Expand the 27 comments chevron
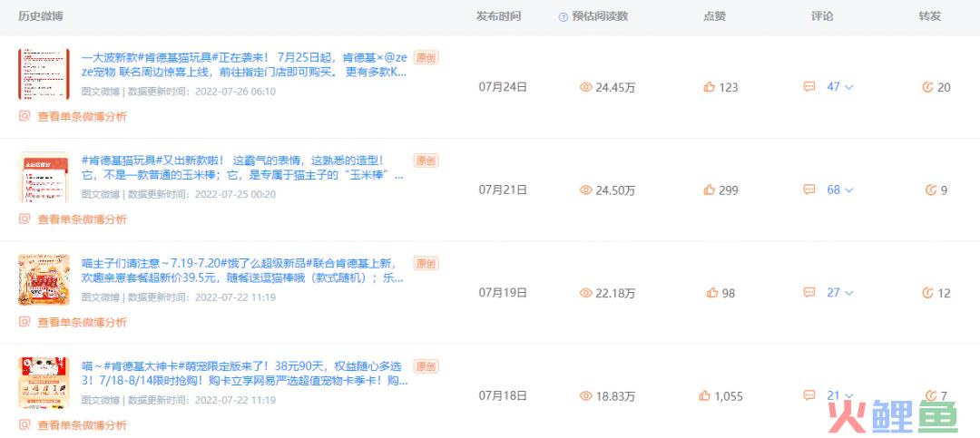This screenshot has width=980, height=438. point(848,293)
